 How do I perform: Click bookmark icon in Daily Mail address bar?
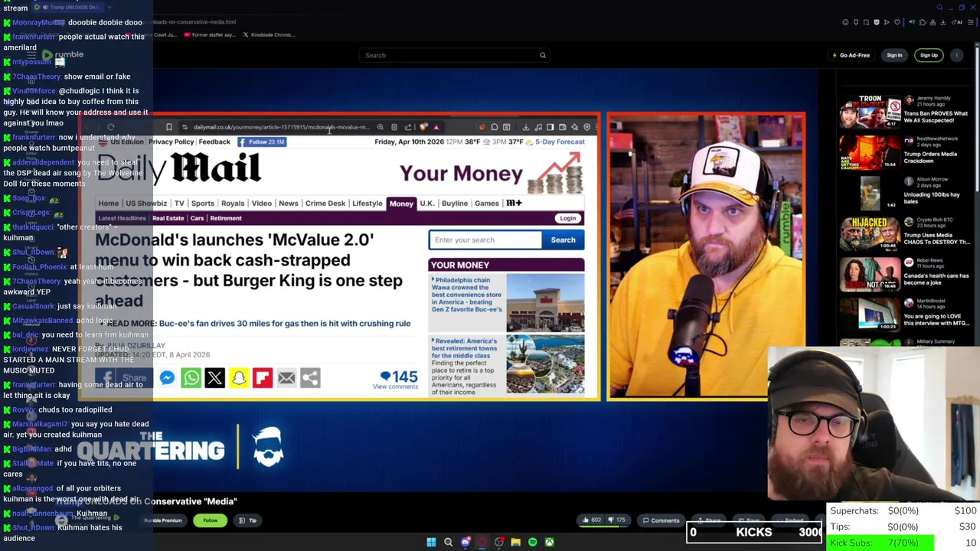point(169,127)
